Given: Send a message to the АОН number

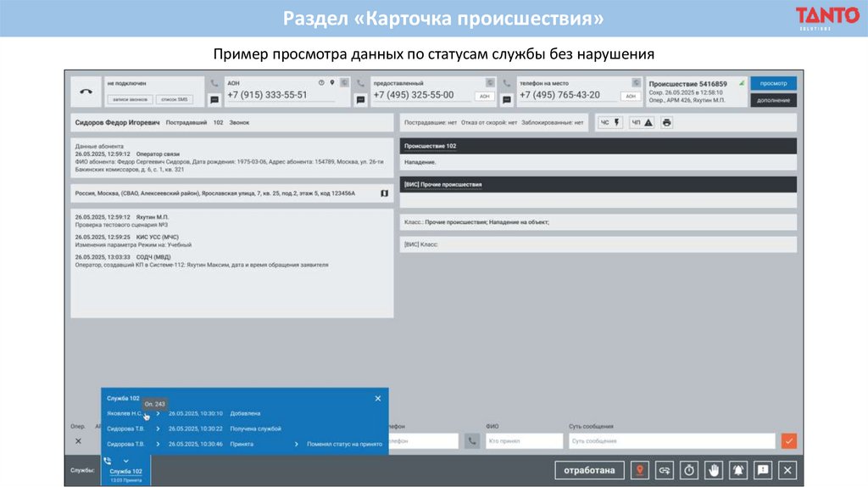Looking at the screenshot, I should [214, 100].
